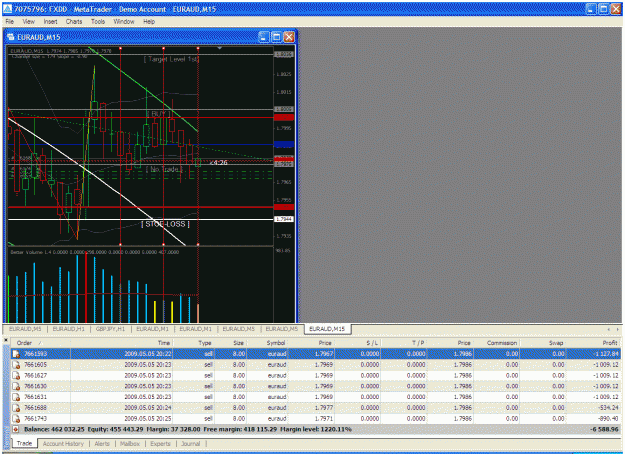Screen dimensions: 625x454
Task: Maximize the EURAUD,M15 chart window
Action: click(276, 37)
